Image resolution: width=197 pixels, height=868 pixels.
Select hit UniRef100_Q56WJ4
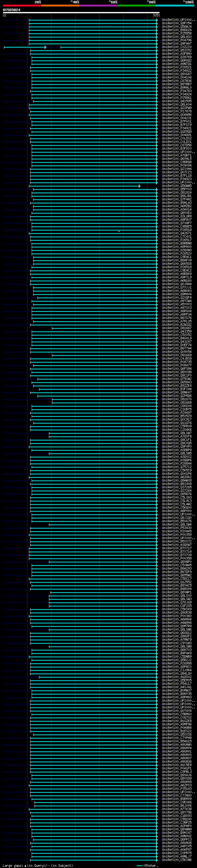[x=176, y=26]
